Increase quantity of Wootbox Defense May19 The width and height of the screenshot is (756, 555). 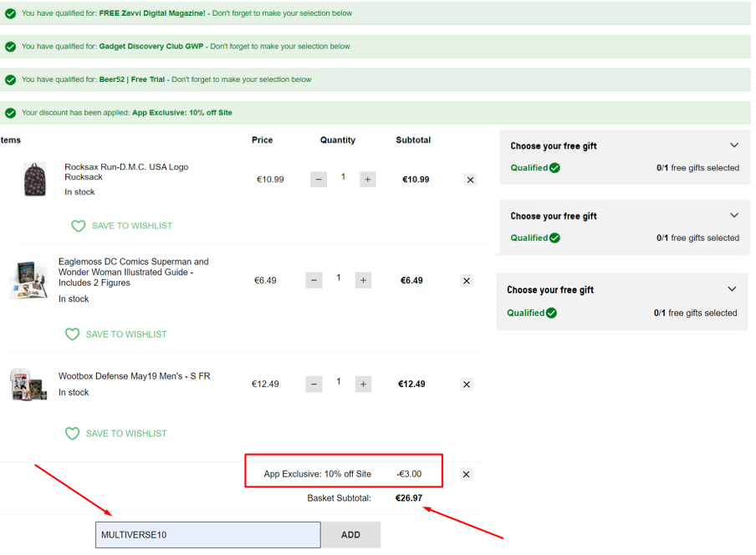[363, 384]
